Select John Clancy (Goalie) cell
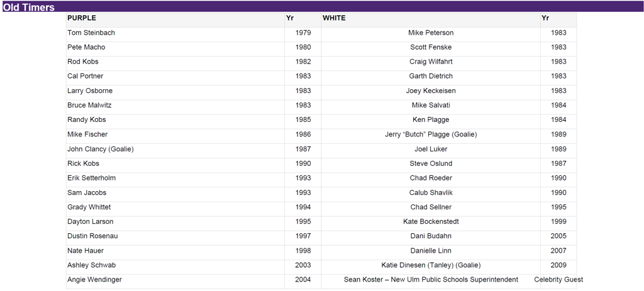The width and height of the screenshot is (644, 291). (x=101, y=149)
